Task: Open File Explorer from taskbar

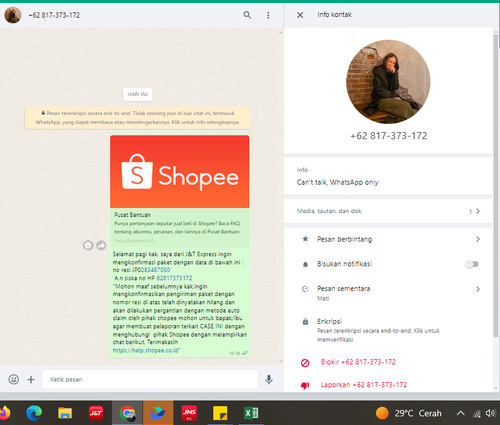Action: (65, 413)
